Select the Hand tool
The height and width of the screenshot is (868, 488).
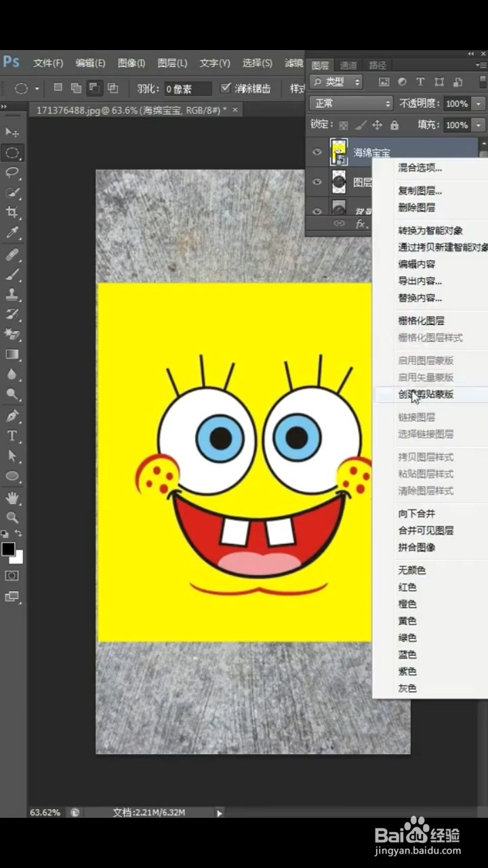(x=12, y=498)
